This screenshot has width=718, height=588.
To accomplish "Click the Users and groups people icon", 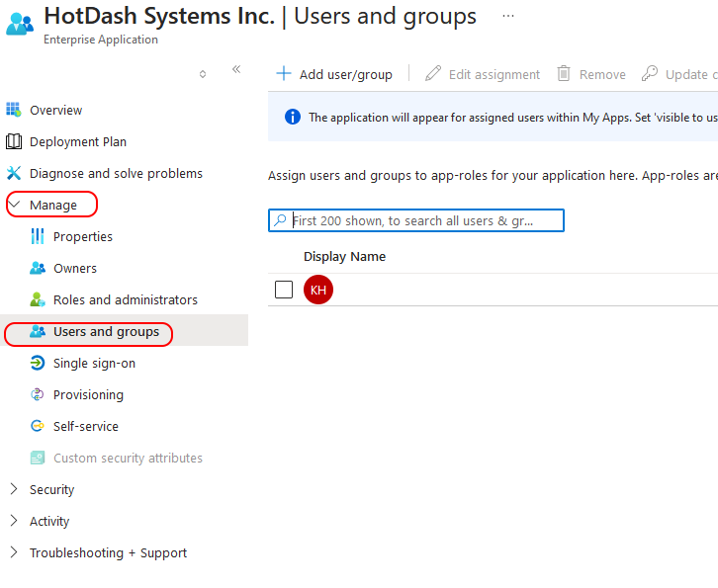I will point(38,331).
